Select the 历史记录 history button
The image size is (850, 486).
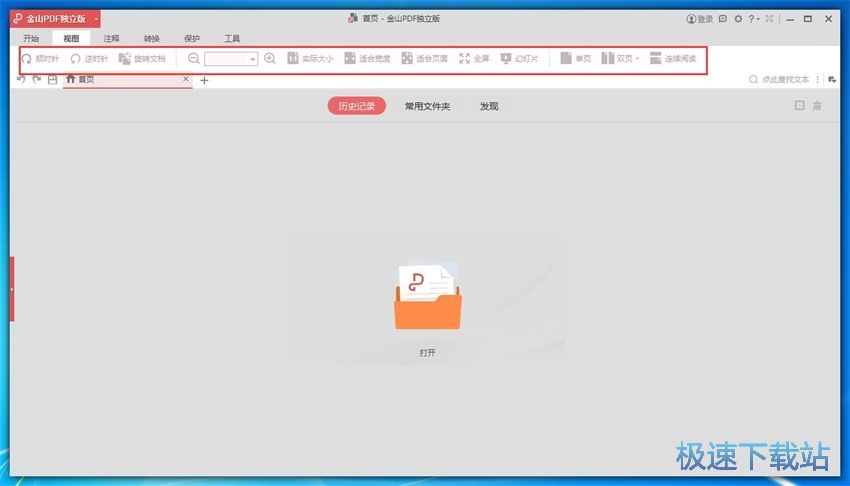(357, 106)
